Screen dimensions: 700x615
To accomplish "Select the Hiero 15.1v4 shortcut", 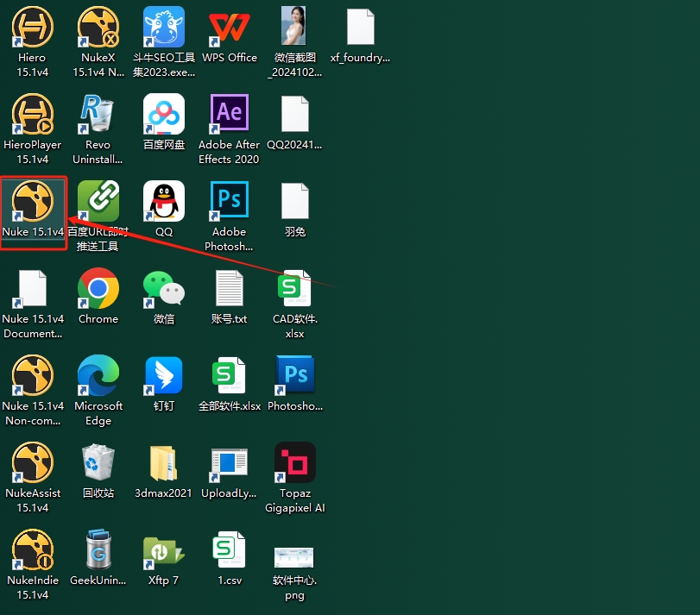I will pyautogui.click(x=33, y=28).
